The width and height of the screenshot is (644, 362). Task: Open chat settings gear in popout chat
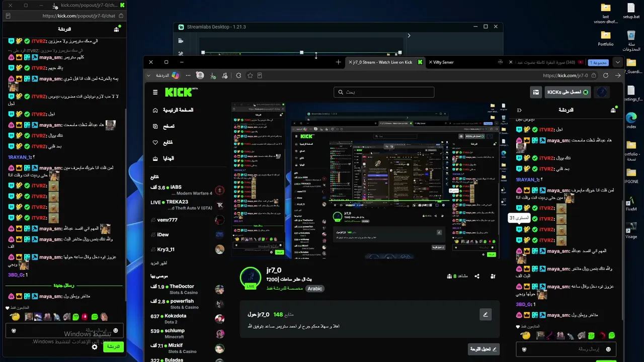coord(95,346)
